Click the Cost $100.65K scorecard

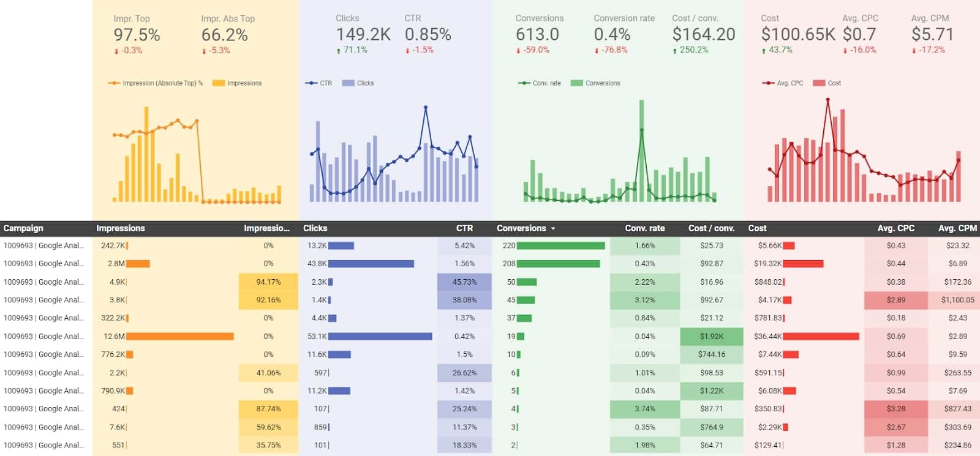(x=797, y=34)
